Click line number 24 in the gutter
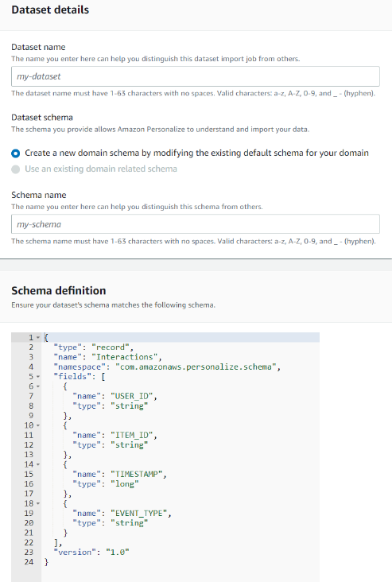This screenshot has width=392, height=582. pyautogui.click(x=29, y=562)
